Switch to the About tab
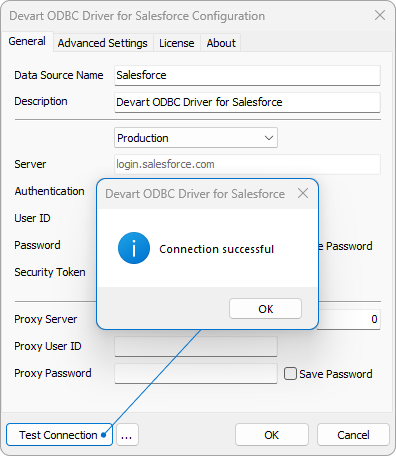This screenshot has width=396, height=456. 221,43
